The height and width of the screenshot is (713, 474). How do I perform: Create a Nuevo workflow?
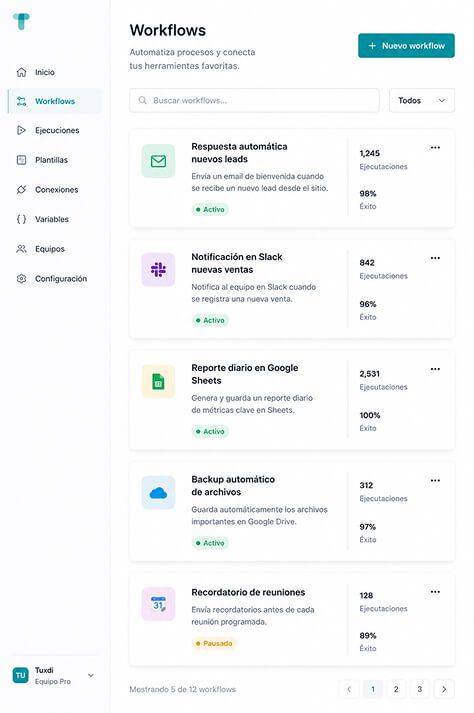[x=406, y=45]
